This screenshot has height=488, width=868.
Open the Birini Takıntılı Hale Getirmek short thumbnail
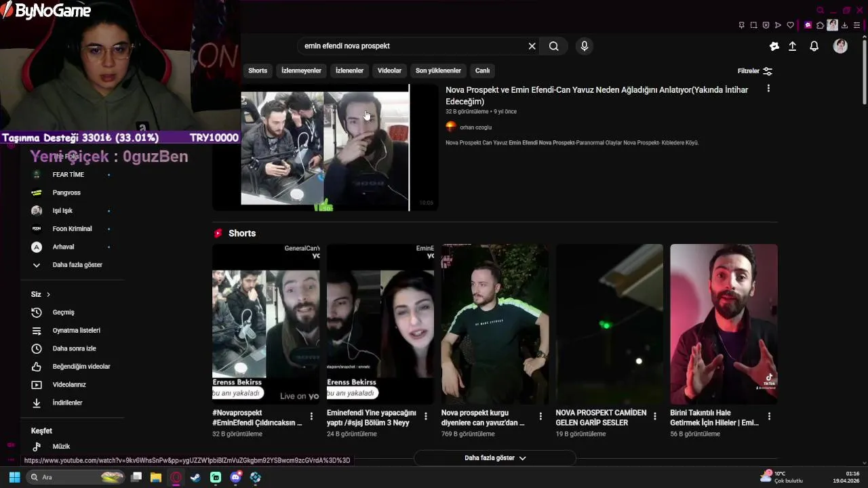pos(724,324)
